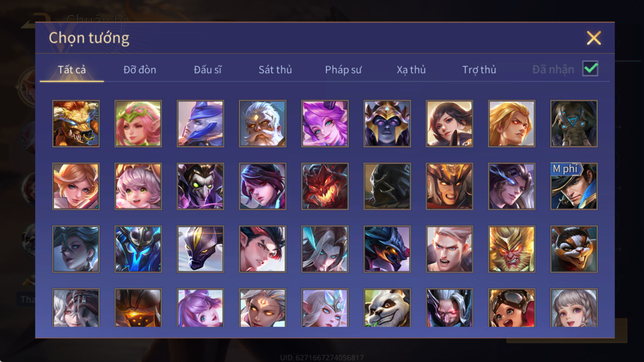Pick the red demon-faced hero

[325, 186]
